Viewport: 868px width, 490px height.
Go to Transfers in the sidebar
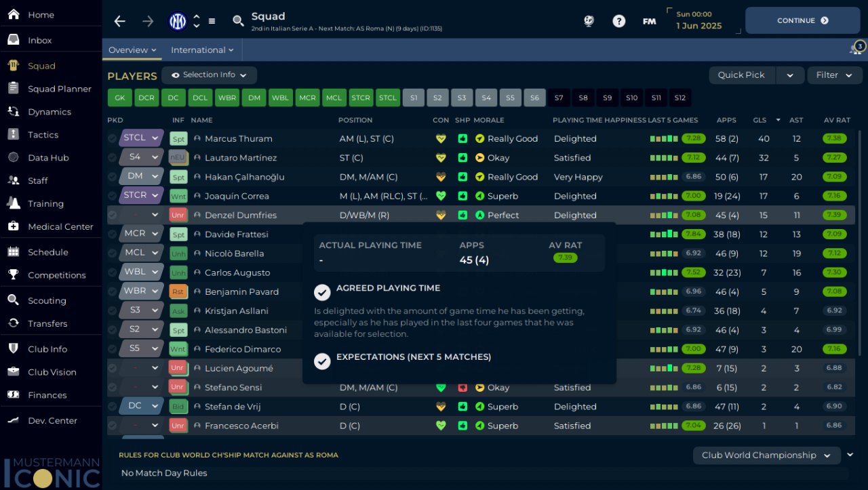click(47, 324)
